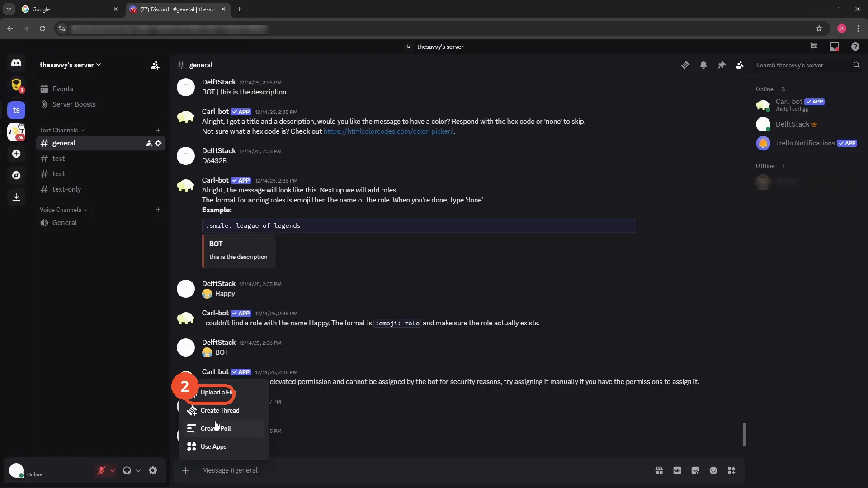Screen dimensions: 868x488
Task: Open the Inbox icon
Action: [x=835, y=47]
